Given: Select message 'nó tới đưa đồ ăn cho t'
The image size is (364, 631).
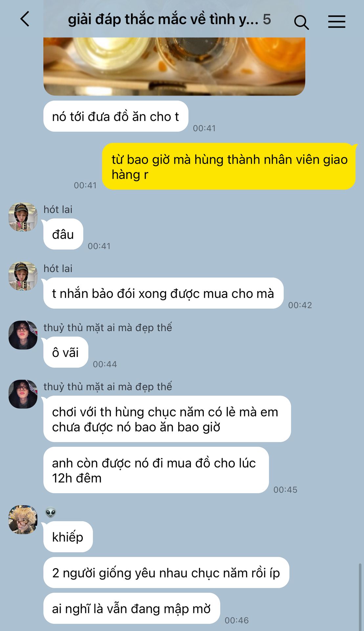Looking at the screenshot, I should (116, 116).
